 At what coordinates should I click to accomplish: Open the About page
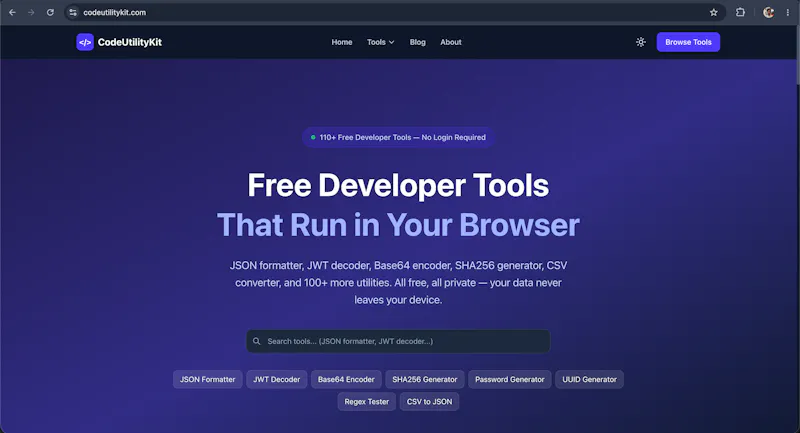click(451, 42)
